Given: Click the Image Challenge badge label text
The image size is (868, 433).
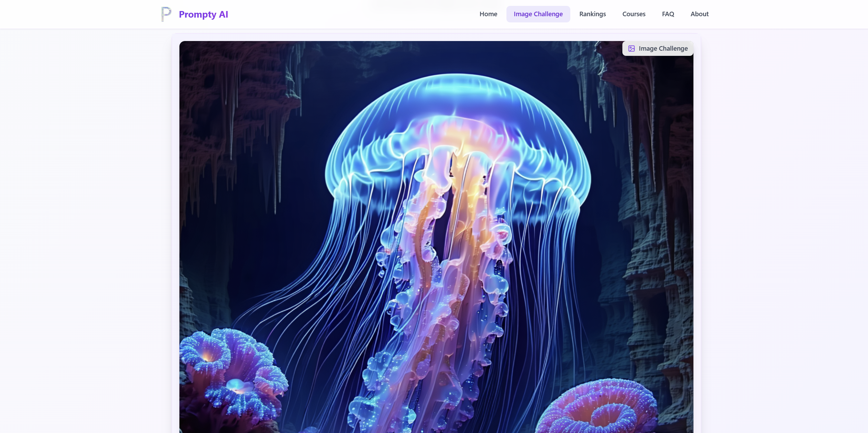Looking at the screenshot, I should point(663,49).
